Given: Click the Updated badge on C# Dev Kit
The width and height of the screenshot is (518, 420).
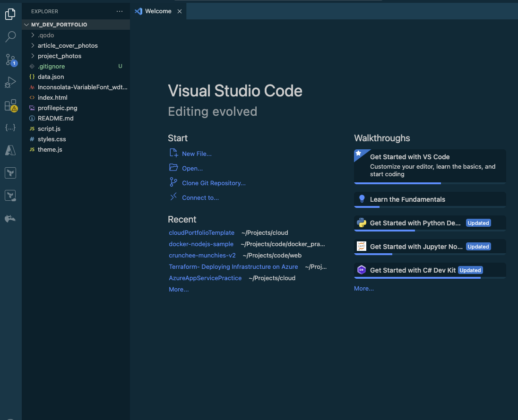Looking at the screenshot, I should pyautogui.click(x=470, y=270).
